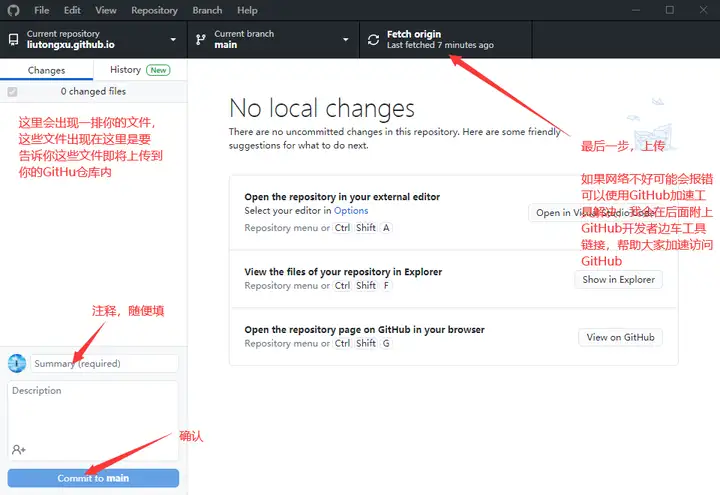720x495 pixels.
Task: Expand the Current repository dropdown arrow
Action: coord(173,39)
